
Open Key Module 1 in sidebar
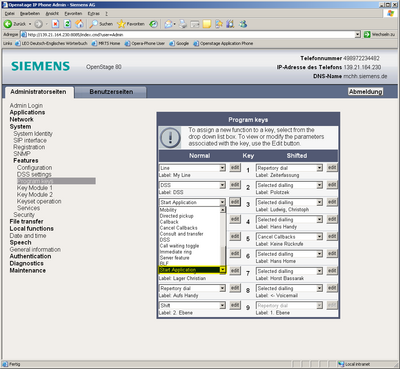35,188
